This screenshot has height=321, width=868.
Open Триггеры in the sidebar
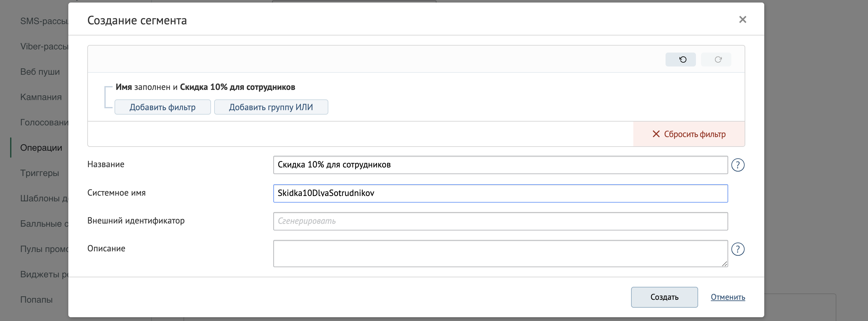pyautogui.click(x=40, y=173)
